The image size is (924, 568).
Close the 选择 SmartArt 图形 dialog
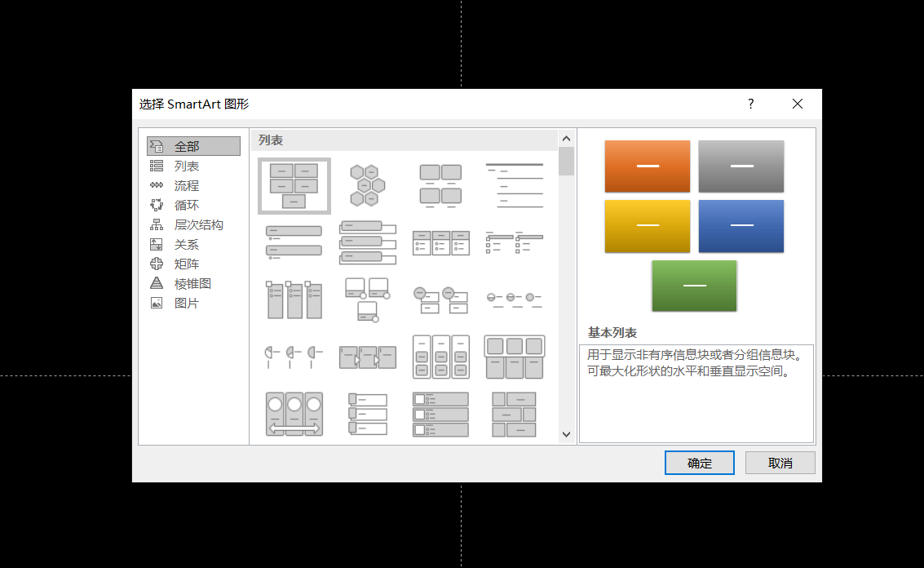tap(798, 104)
